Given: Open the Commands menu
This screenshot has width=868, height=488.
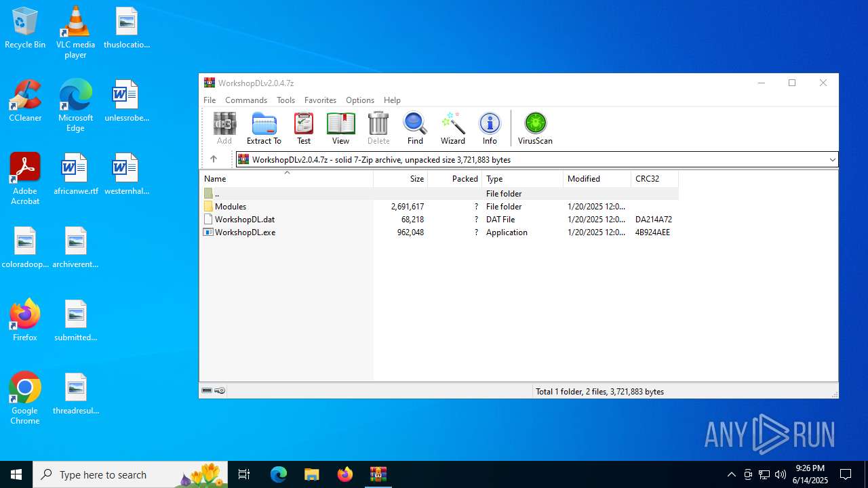Looking at the screenshot, I should [246, 100].
